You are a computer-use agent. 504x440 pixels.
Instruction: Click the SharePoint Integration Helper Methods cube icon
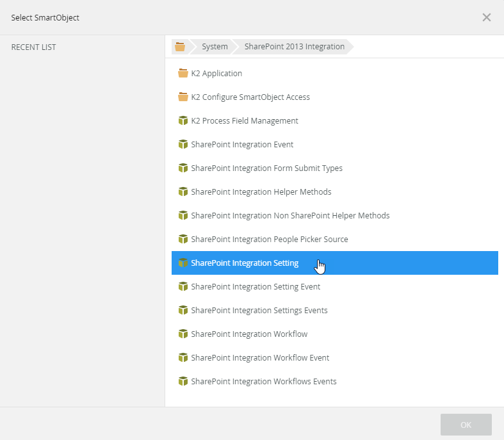coord(183,192)
